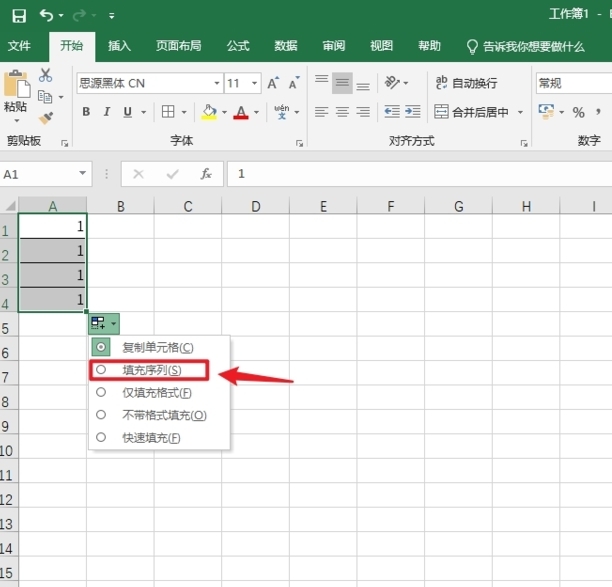Image resolution: width=612 pixels, height=587 pixels.
Task: Click the Borders icon
Action: click(x=168, y=112)
